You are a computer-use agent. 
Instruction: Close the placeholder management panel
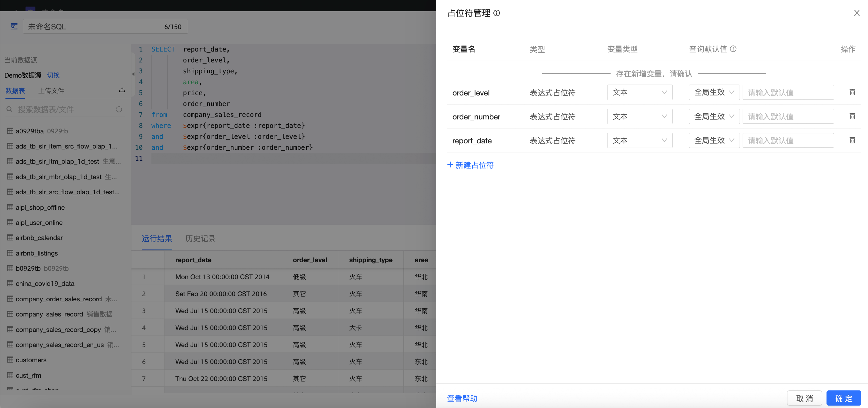857,13
